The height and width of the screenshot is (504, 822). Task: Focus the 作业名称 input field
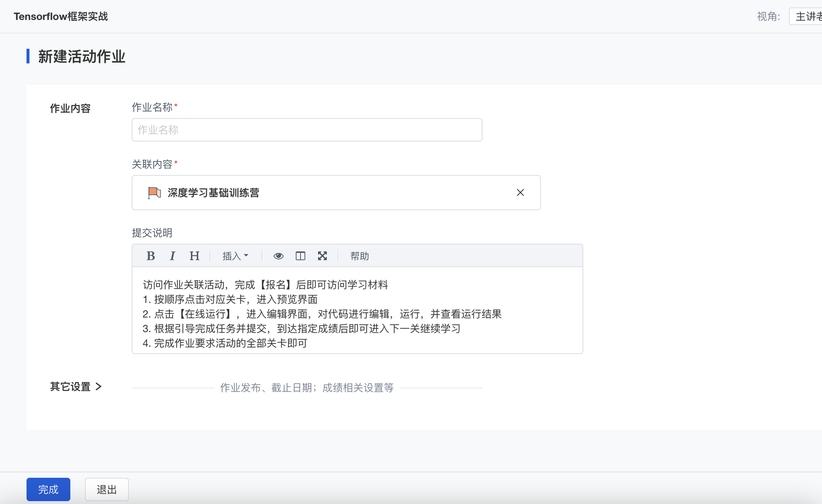click(x=307, y=130)
